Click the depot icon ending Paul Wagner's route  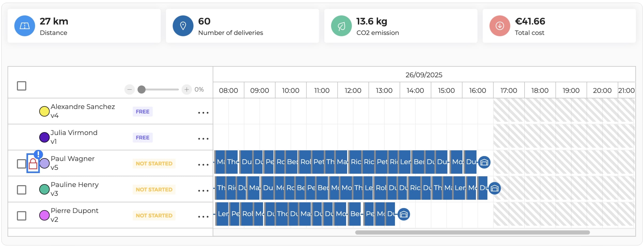(x=484, y=162)
